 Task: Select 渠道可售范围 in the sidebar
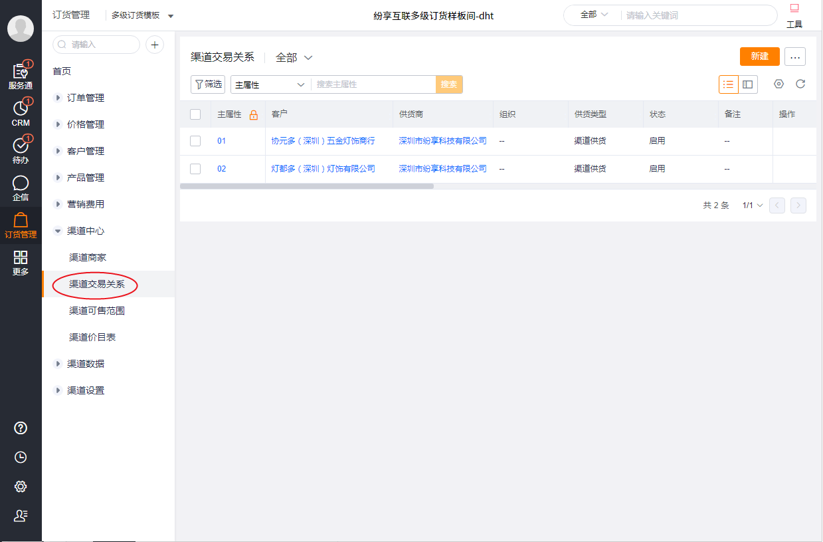(x=97, y=311)
